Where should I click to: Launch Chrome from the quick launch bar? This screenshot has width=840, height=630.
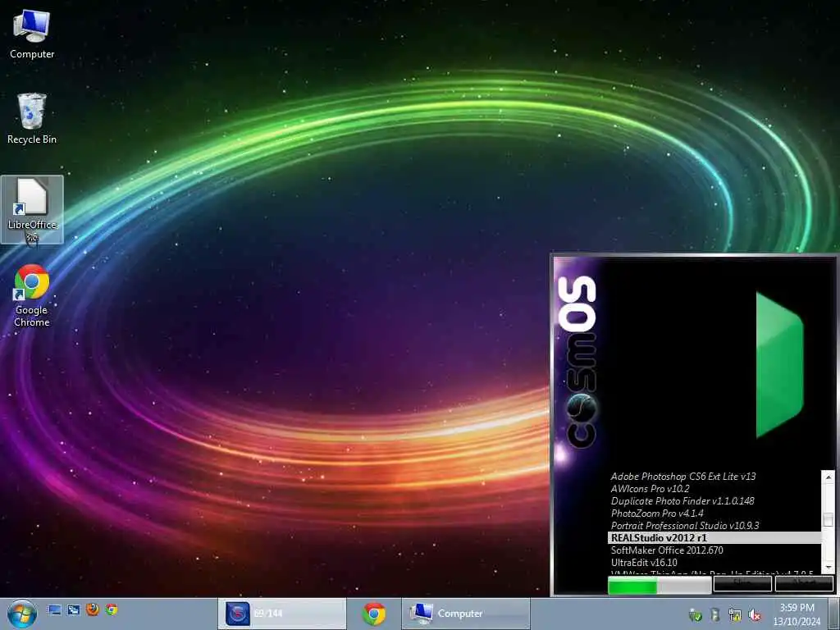coord(112,609)
